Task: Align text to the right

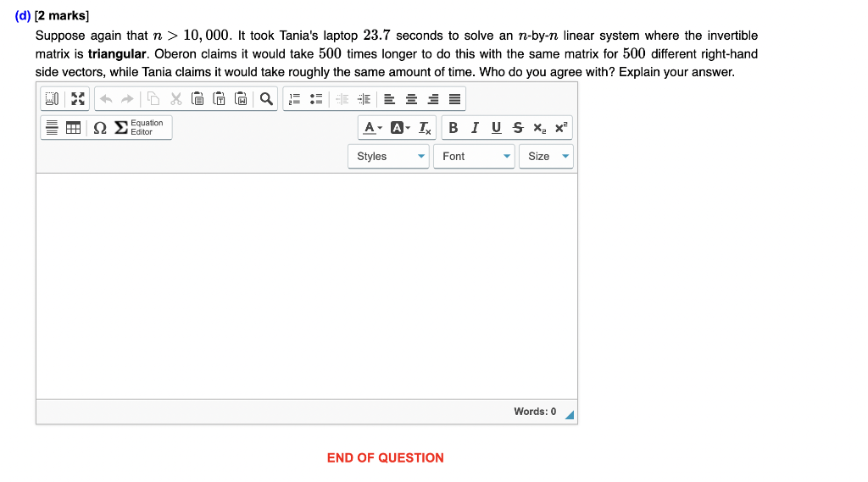Action: 433,99
